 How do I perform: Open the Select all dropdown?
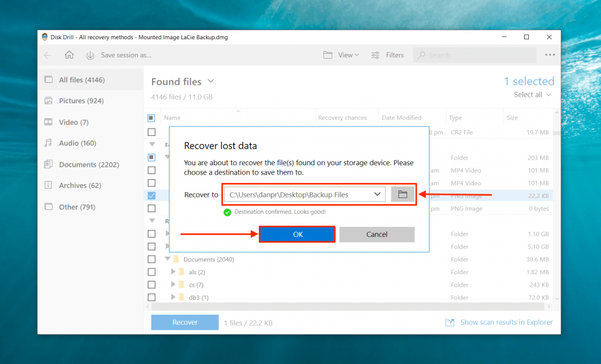point(531,94)
